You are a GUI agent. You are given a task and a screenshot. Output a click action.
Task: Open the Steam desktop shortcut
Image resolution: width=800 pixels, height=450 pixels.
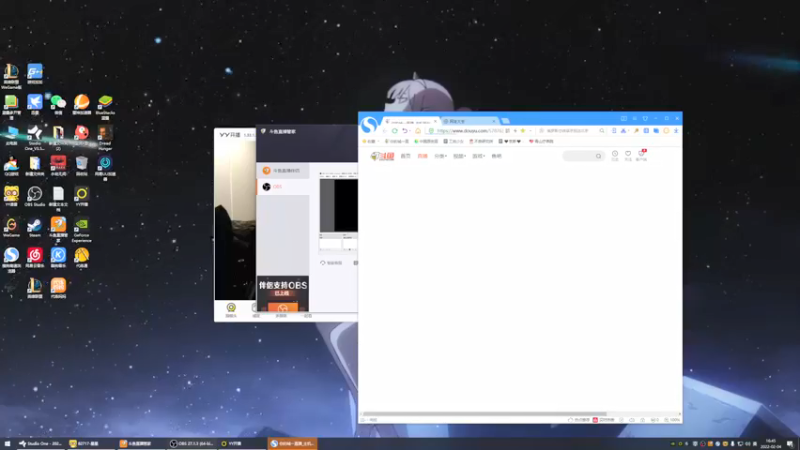[35, 227]
